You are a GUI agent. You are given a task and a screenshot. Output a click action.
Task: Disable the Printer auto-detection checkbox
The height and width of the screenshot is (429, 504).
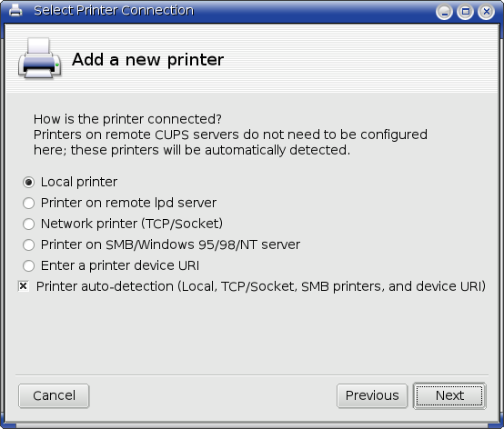[x=23, y=286]
